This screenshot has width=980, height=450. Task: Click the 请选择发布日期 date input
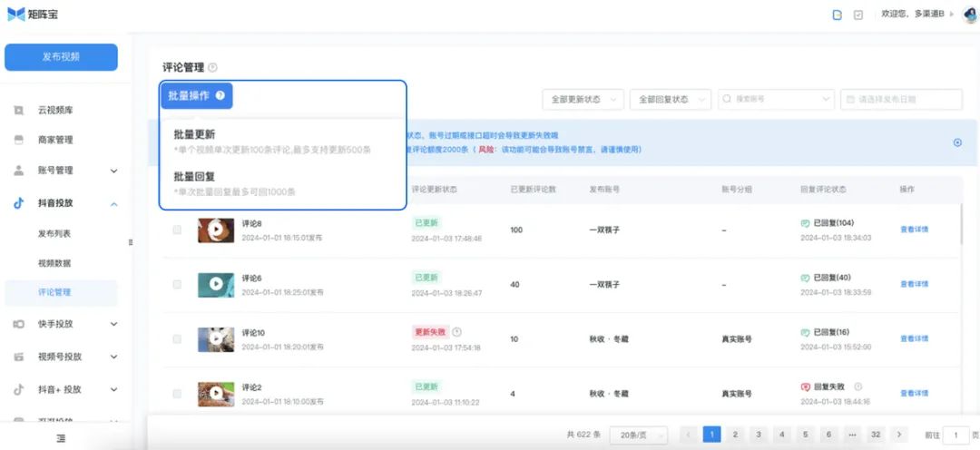tap(901, 100)
